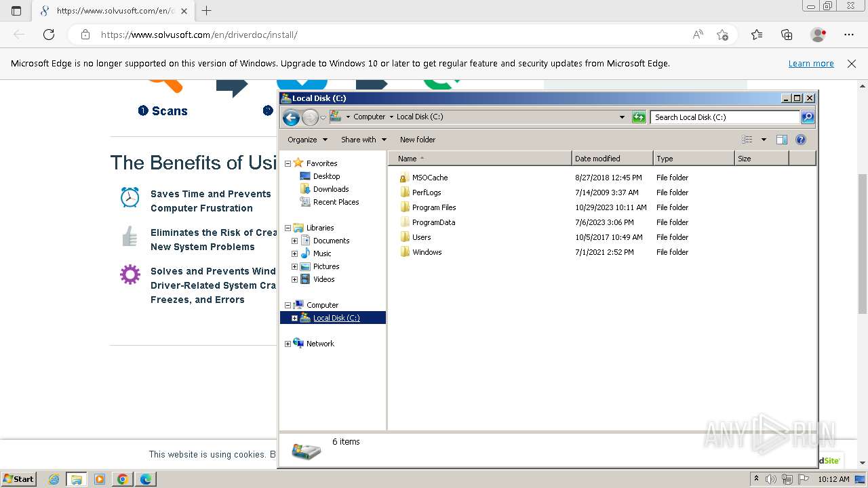Select the ProgramData folder icon

404,222
